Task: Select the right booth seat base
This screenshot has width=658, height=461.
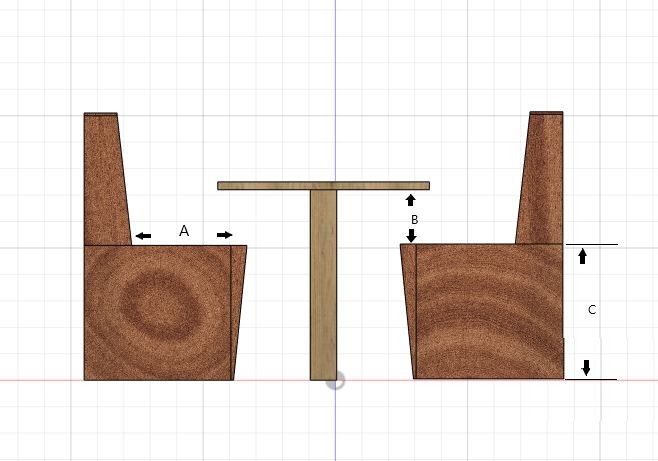Action: point(490,311)
